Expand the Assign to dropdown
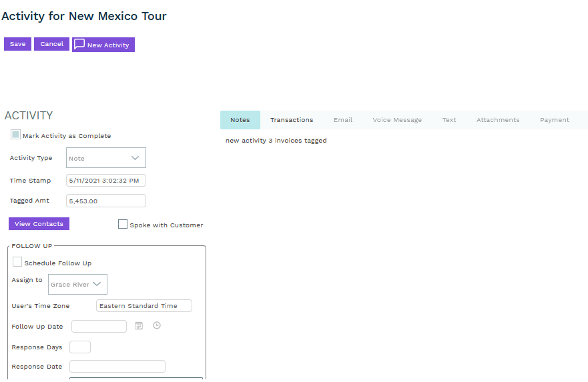This screenshot has width=588, height=382. (x=78, y=285)
